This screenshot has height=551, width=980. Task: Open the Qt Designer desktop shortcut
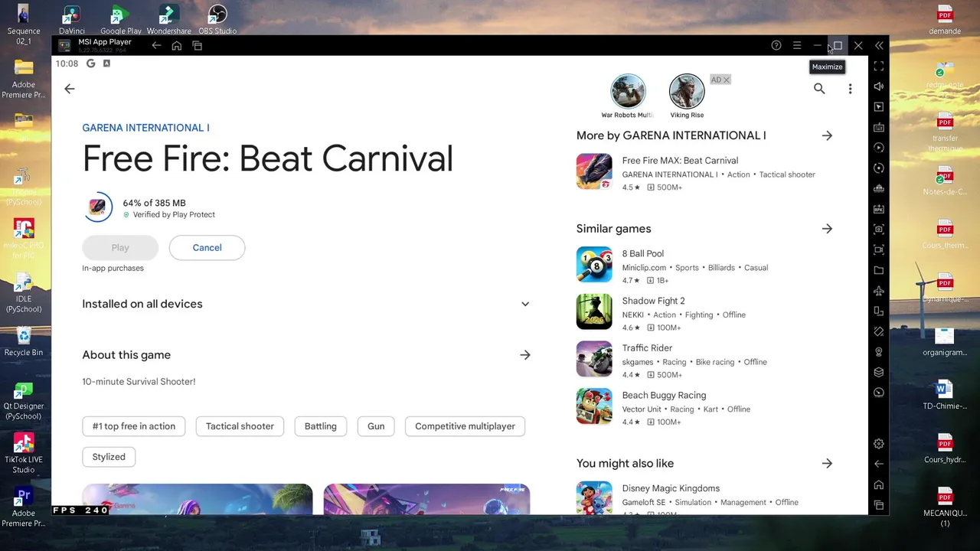(24, 402)
